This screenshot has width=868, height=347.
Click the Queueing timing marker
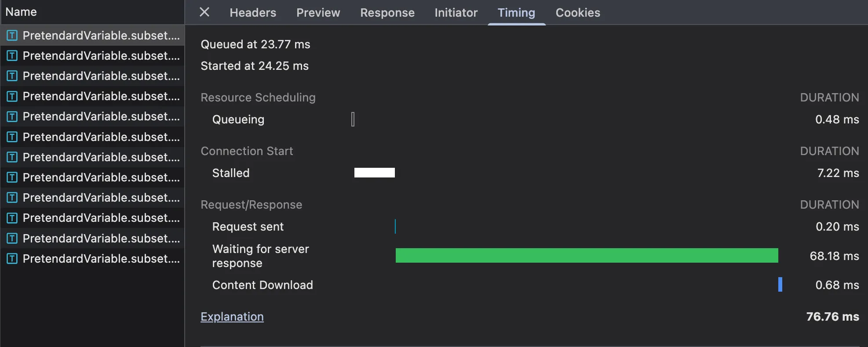[353, 119]
